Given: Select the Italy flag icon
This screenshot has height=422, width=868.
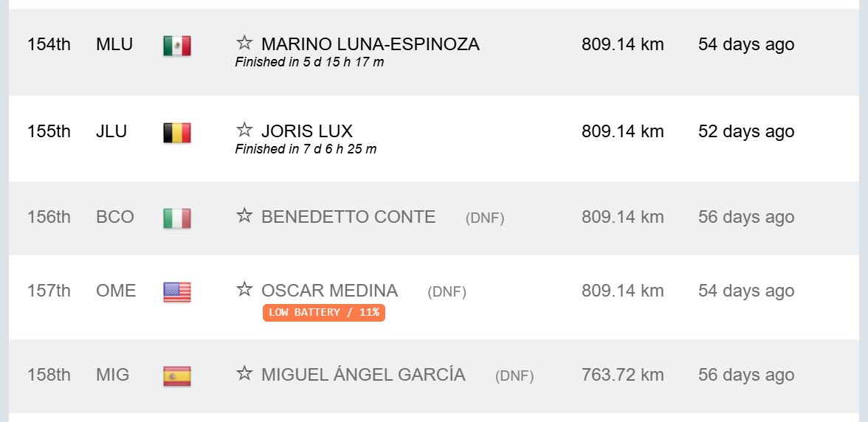Looking at the screenshot, I should pyautogui.click(x=177, y=218).
